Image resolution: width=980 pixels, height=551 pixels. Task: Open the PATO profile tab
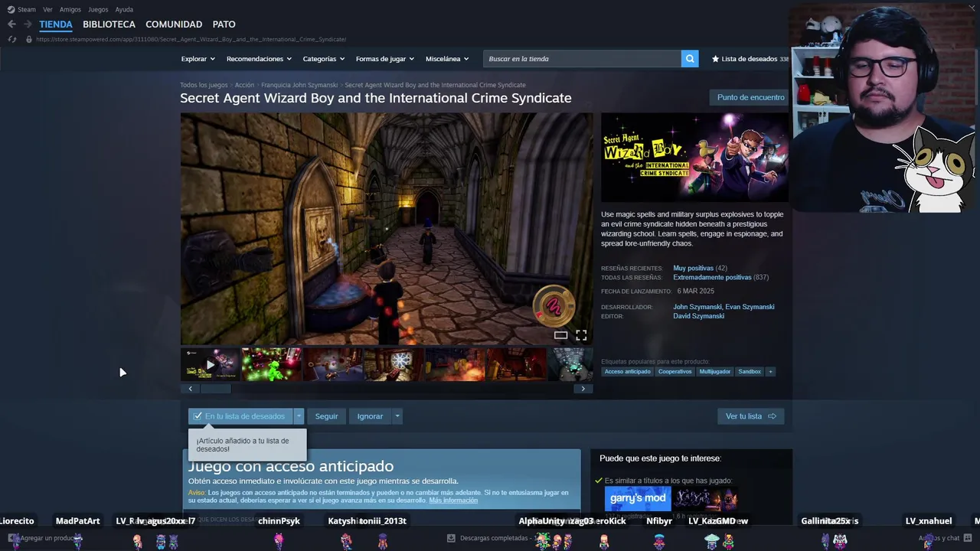[224, 24]
